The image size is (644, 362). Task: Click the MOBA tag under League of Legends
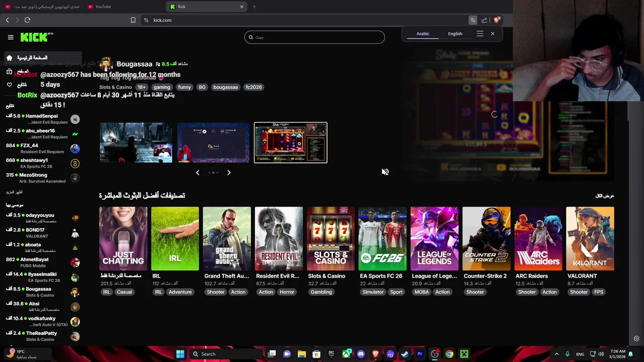[422, 292]
